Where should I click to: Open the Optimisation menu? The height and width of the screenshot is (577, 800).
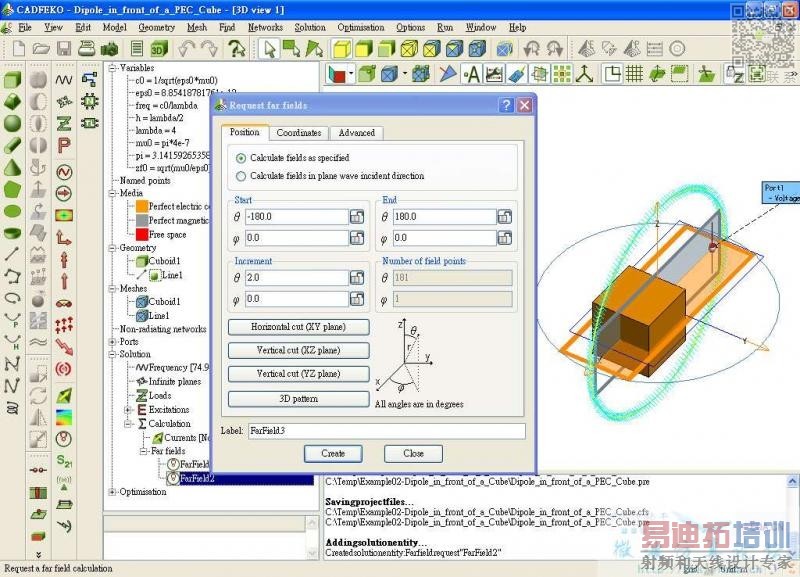pyautogui.click(x=361, y=28)
